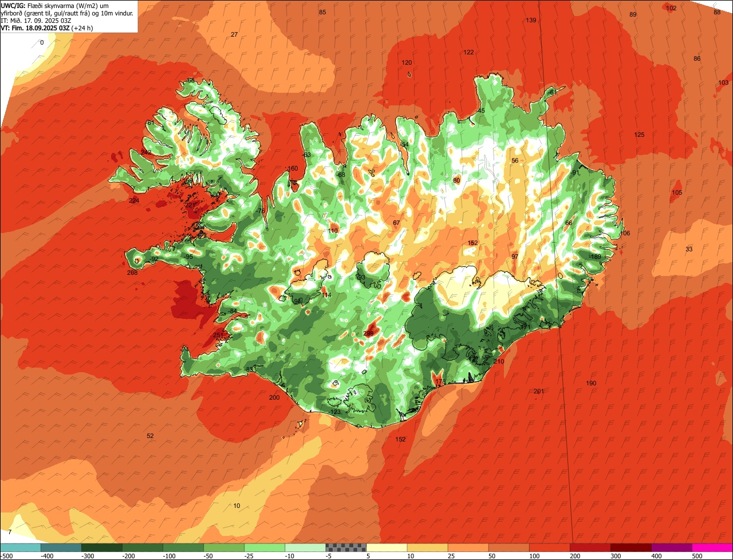The height and width of the screenshot is (560, 733).
Task: Click the light green -25 to -10 swatch
Action: pyautogui.click(x=265, y=547)
